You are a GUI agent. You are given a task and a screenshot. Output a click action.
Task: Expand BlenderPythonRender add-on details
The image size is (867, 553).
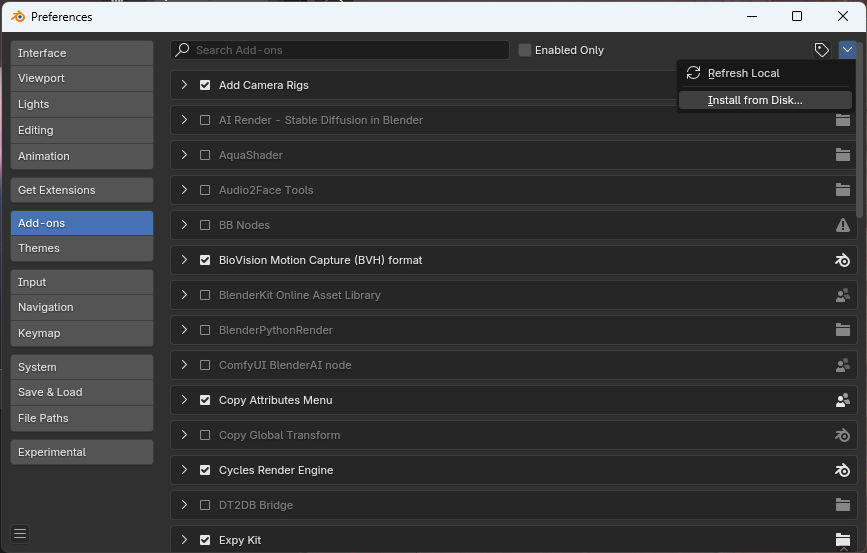click(184, 330)
